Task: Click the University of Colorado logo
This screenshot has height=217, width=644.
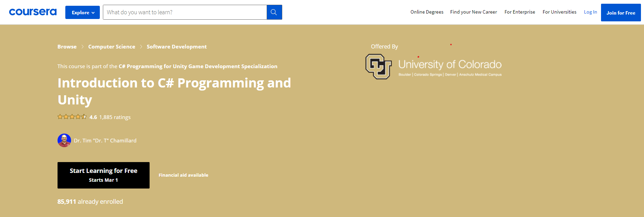Action: 434,67
